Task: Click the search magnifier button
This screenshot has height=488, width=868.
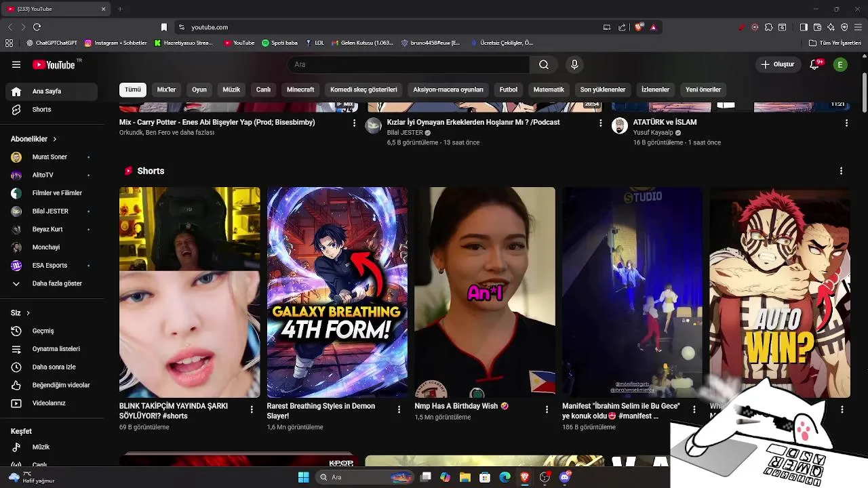Action: [544, 64]
